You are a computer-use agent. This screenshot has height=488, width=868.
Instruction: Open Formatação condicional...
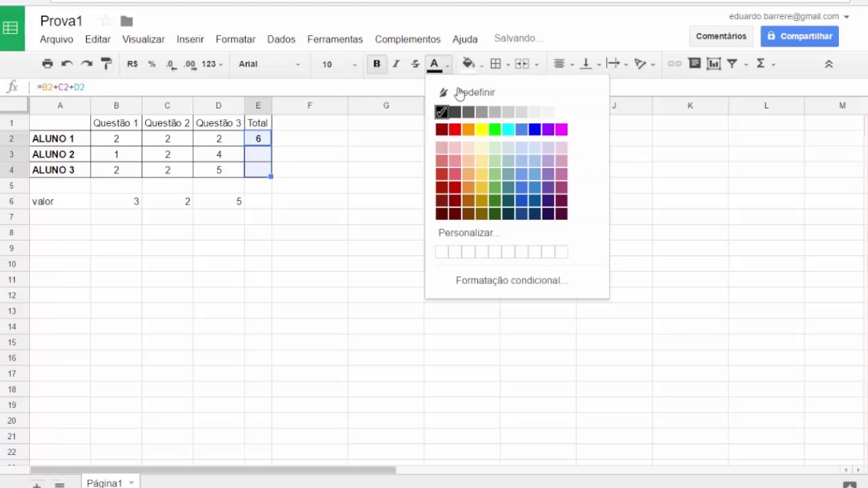tap(511, 280)
